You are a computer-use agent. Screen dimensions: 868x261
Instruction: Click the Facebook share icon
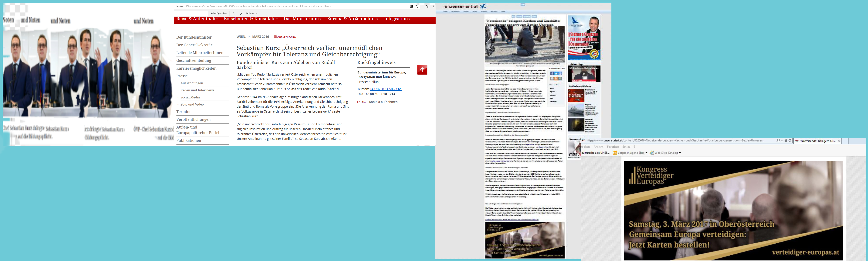click(552, 73)
